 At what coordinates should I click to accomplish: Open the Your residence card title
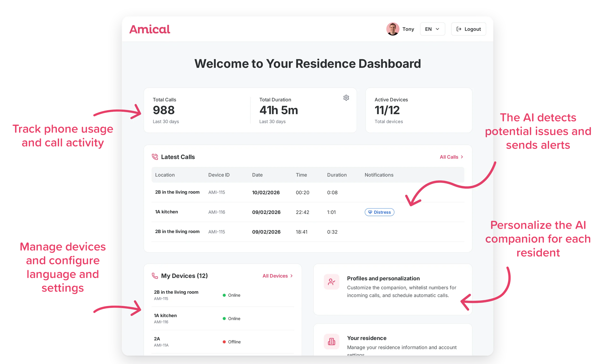tap(367, 338)
